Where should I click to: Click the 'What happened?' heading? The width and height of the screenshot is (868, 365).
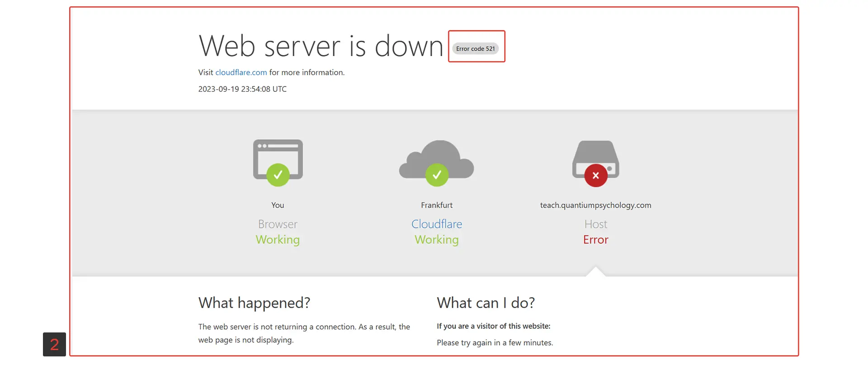[x=254, y=303]
